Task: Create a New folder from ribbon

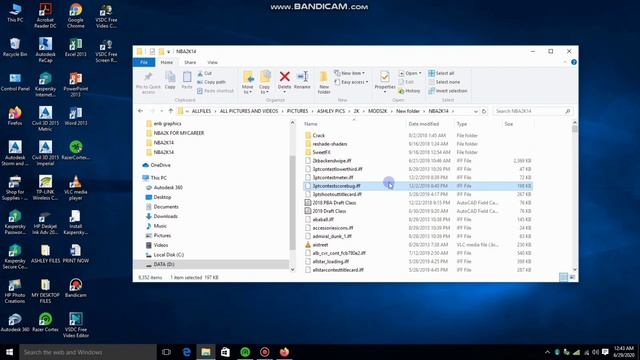Action: coord(324,82)
